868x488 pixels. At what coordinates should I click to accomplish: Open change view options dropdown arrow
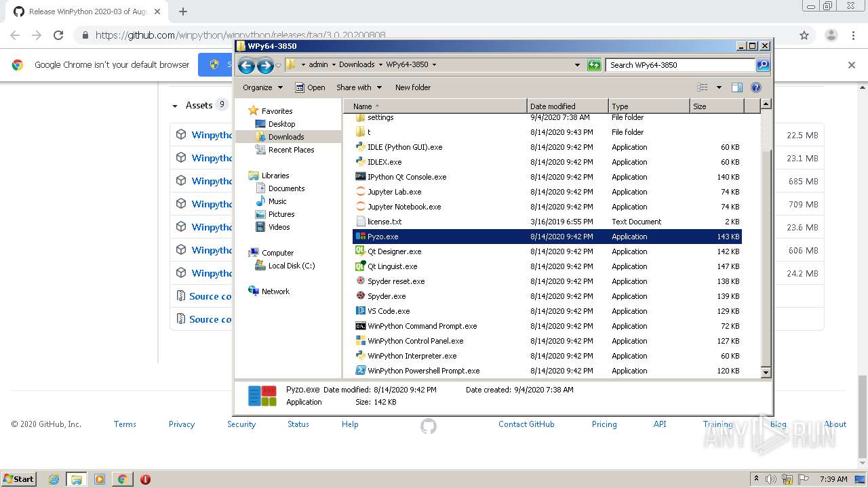tap(719, 87)
